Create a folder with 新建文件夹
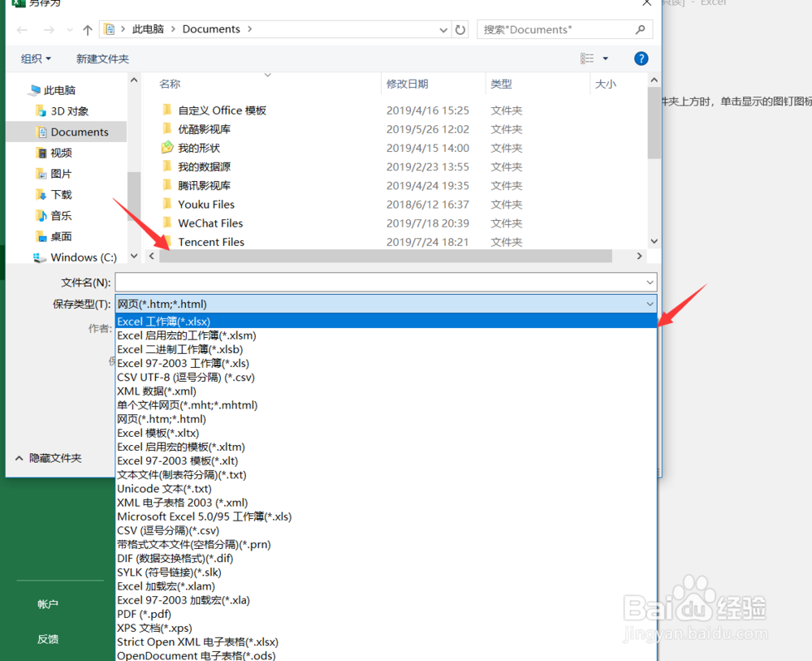This screenshot has width=812, height=661. [x=101, y=58]
